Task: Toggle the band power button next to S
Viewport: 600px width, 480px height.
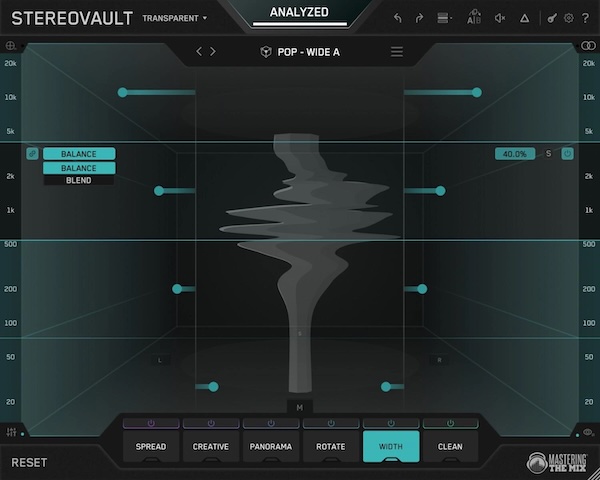Action: 567,154
